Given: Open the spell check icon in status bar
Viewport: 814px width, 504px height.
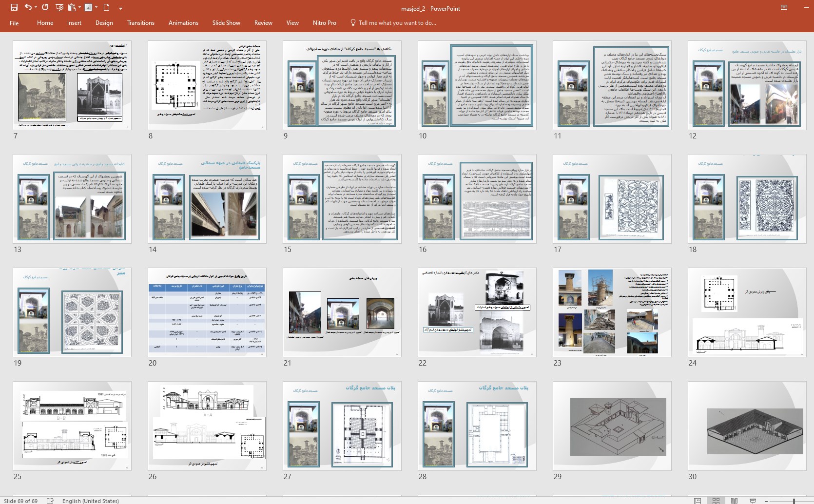Looking at the screenshot, I should point(50,501).
